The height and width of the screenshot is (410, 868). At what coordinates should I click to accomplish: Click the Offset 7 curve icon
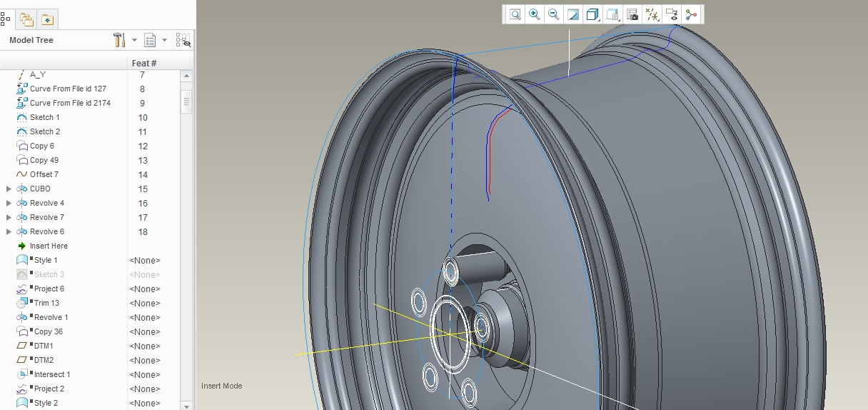pyautogui.click(x=21, y=174)
